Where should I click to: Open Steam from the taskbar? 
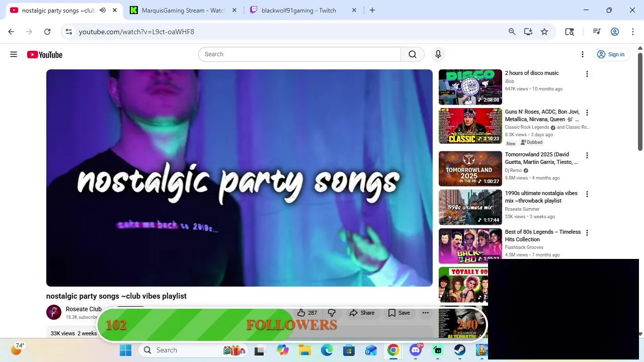coord(460,350)
